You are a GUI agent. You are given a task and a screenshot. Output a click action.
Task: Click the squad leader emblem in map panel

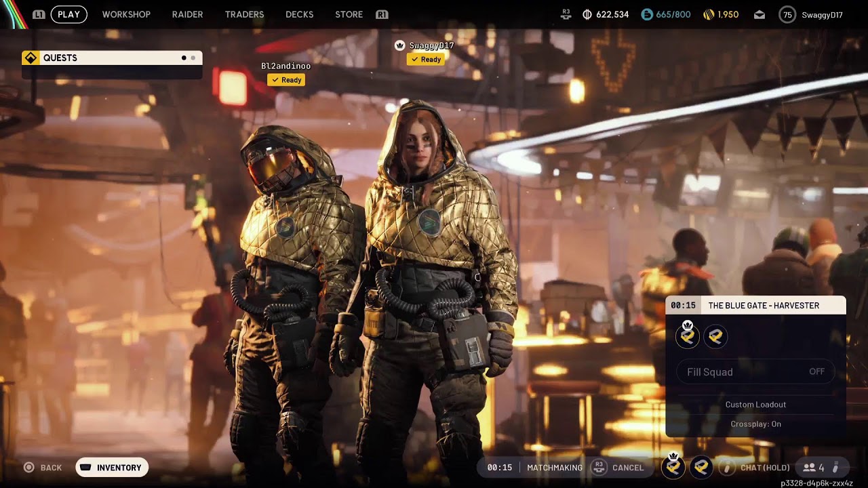click(688, 335)
